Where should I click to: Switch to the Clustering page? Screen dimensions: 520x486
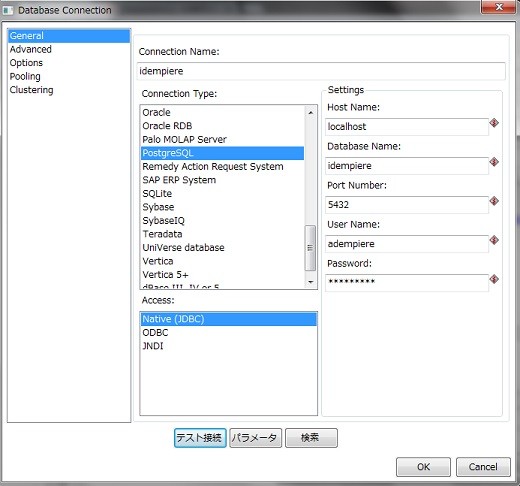[x=69, y=90]
